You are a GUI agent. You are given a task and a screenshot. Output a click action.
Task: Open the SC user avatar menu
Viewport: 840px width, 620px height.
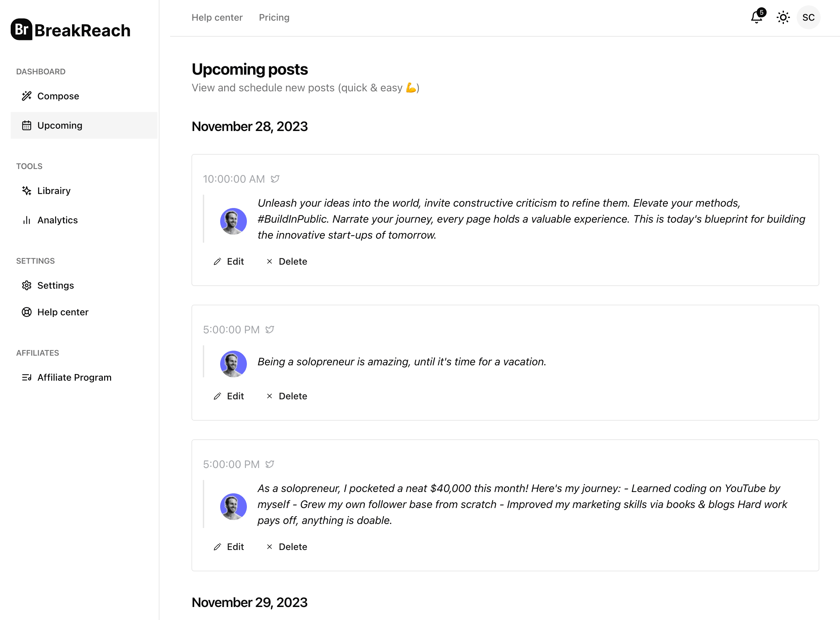(x=808, y=18)
